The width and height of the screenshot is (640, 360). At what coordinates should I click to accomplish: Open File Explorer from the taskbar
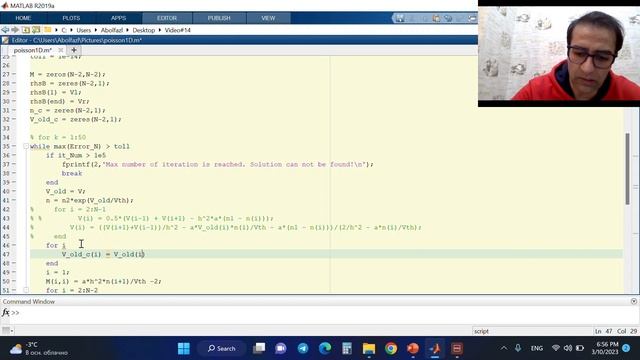[x=369, y=349]
